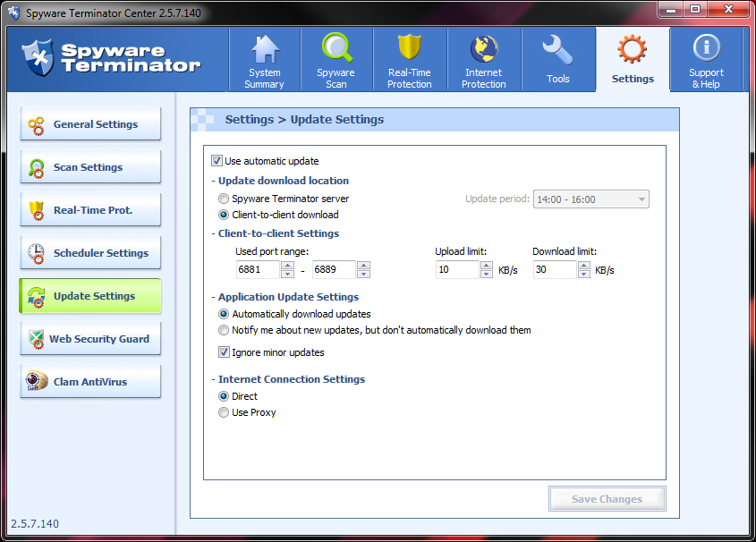Open Scheduler Settings page

click(90, 252)
